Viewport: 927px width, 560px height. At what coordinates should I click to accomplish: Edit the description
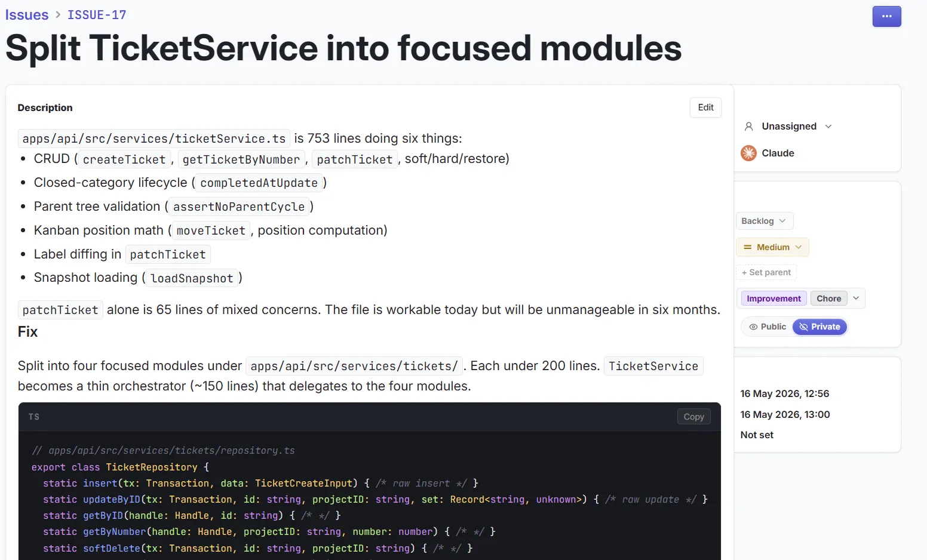tap(705, 107)
